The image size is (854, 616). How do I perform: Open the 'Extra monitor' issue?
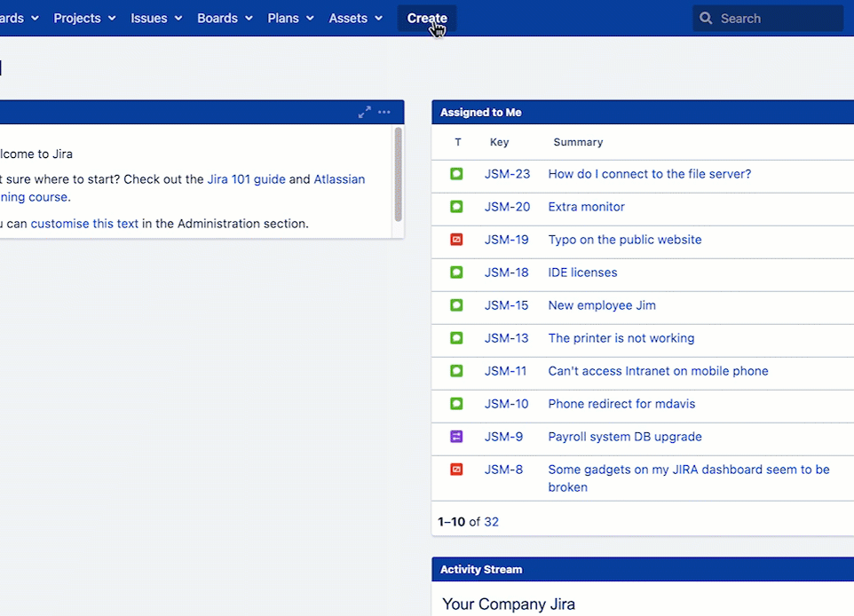pos(586,207)
